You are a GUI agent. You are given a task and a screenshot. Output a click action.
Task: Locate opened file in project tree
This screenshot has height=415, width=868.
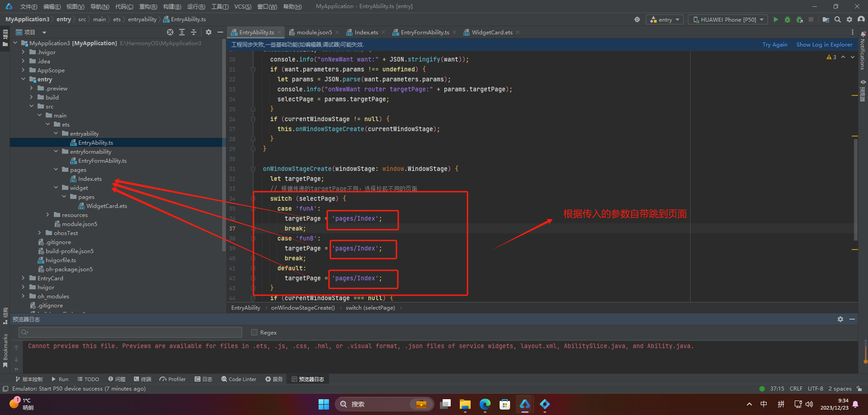(170, 32)
